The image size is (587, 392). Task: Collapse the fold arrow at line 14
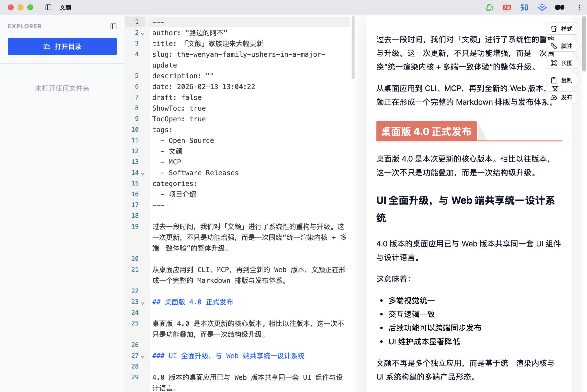[143, 174]
